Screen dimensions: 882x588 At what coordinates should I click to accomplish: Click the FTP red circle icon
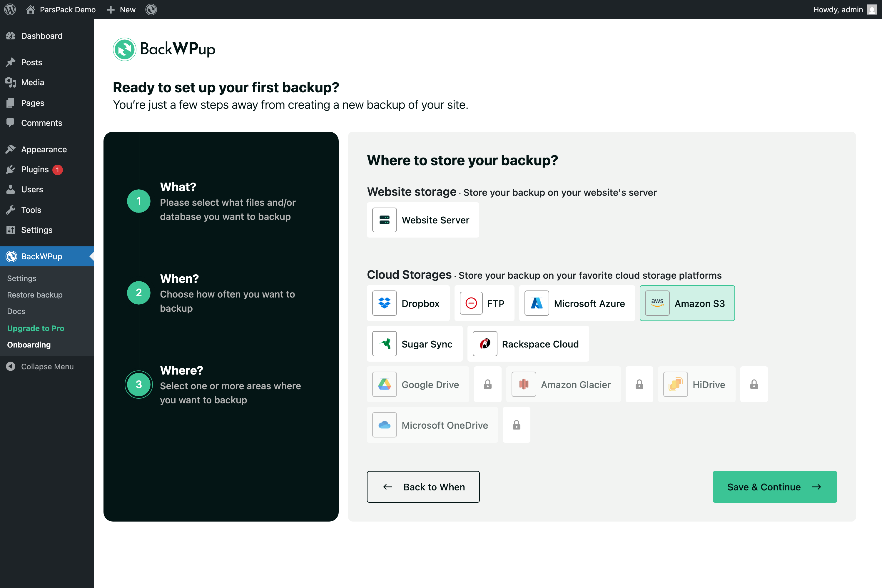coord(471,303)
